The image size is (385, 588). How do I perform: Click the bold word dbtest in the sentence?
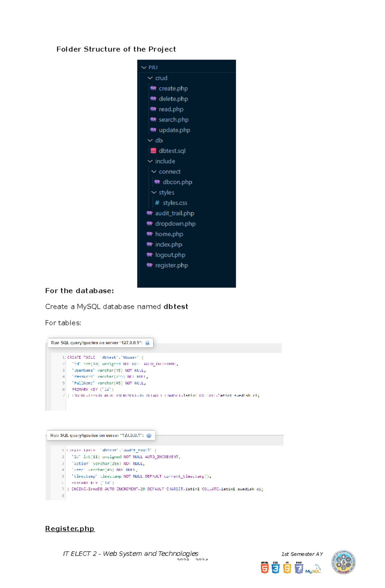click(176, 307)
